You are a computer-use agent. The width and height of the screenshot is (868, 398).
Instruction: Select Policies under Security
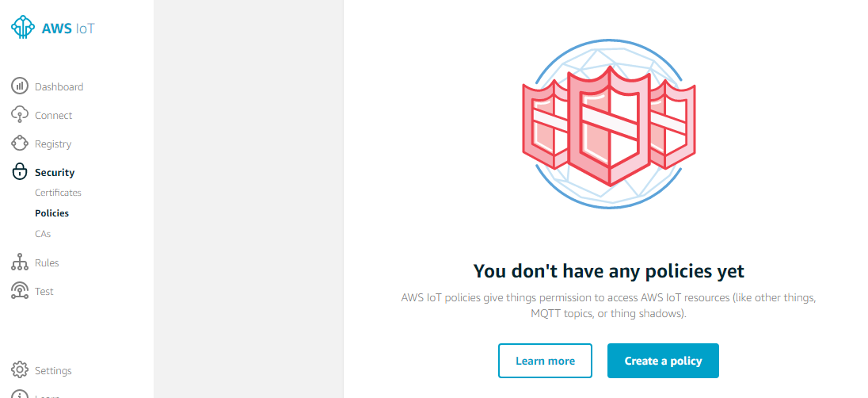tap(51, 213)
